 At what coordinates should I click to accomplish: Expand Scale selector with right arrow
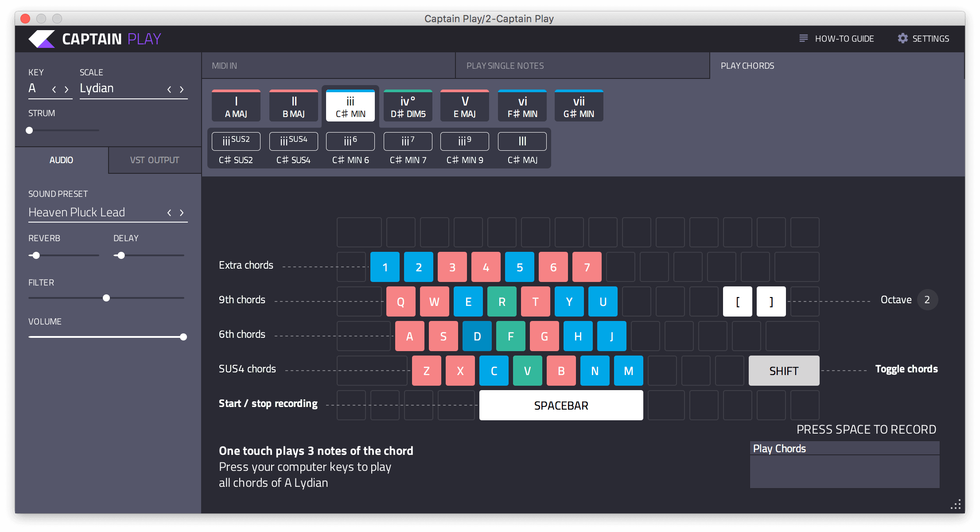[x=181, y=90]
